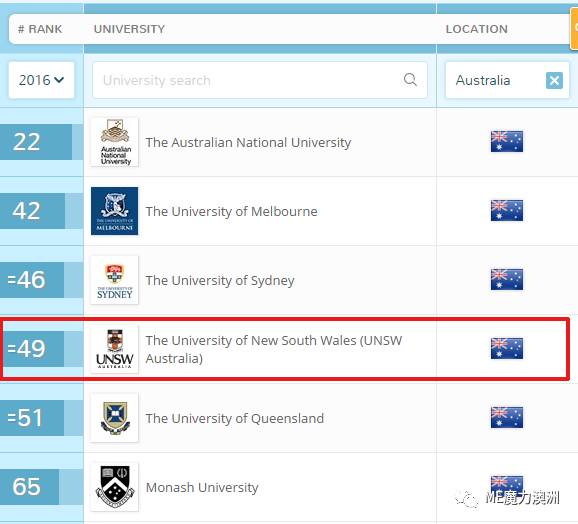Click the Australian National University logo
This screenshot has width=578, height=524.
click(x=115, y=142)
